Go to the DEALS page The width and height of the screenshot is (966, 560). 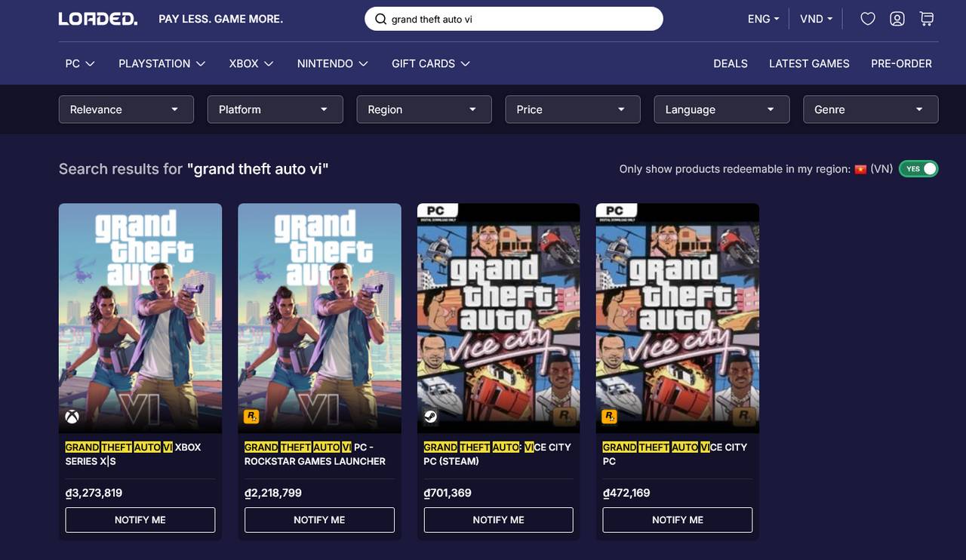pos(731,63)
